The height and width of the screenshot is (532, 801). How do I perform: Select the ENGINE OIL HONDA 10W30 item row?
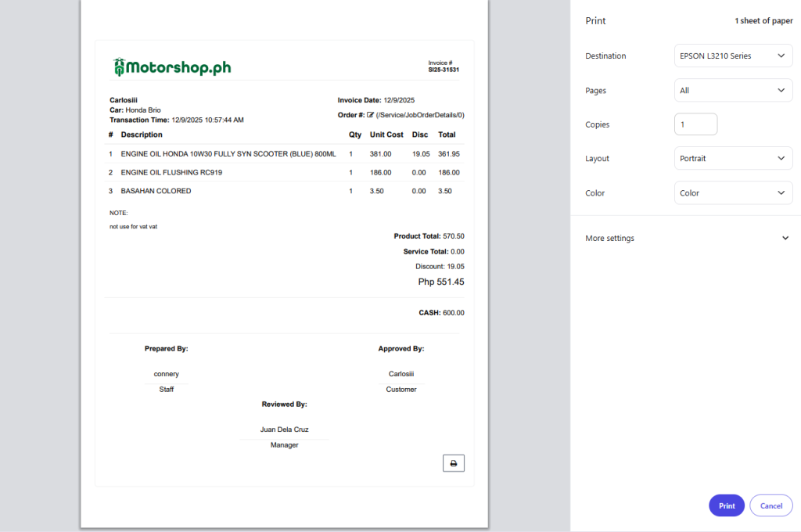point(228,154)
